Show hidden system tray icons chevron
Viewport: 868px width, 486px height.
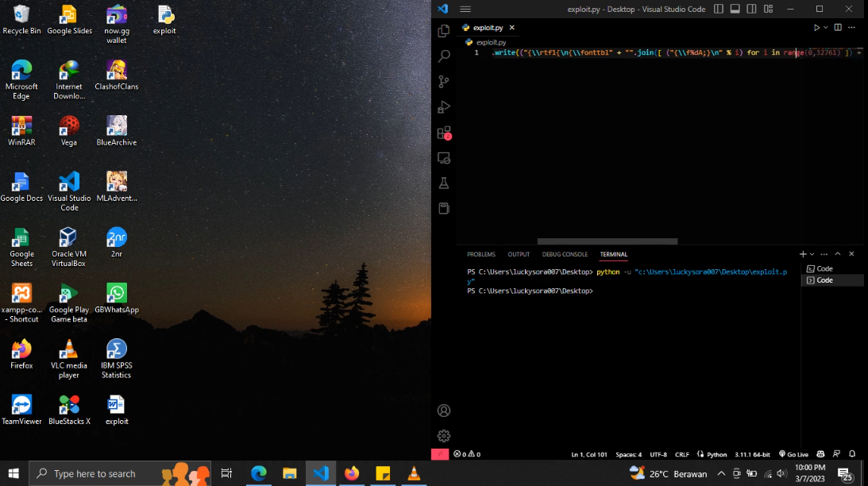point(721,474)
